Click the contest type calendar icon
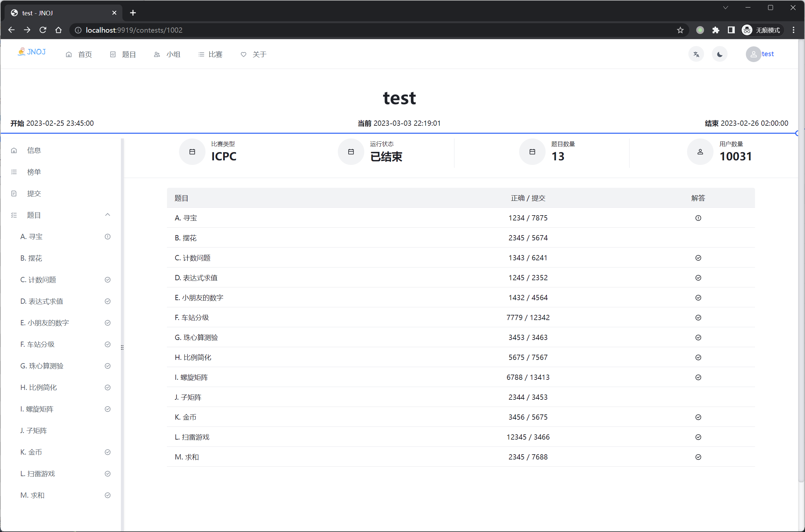 pyautogui.click(x=192, y=152)
